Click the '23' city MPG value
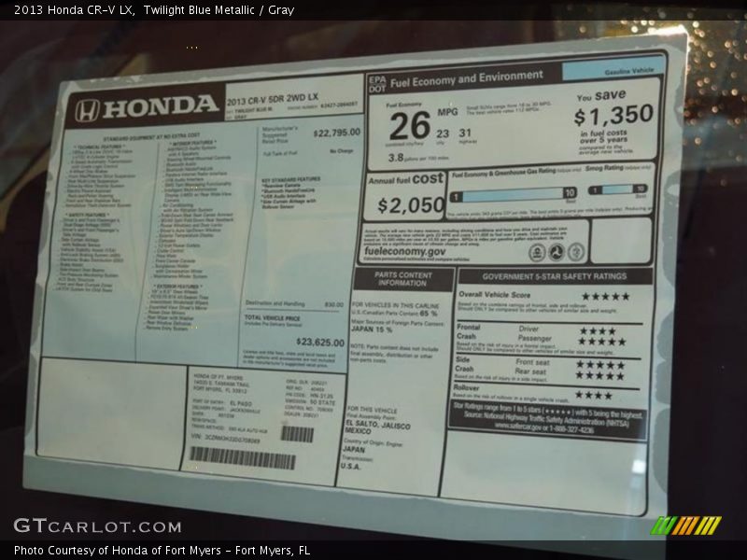Image resolution: width=747 pixels, height=560 pixels. pyautogui.click(x=443, y=133)
